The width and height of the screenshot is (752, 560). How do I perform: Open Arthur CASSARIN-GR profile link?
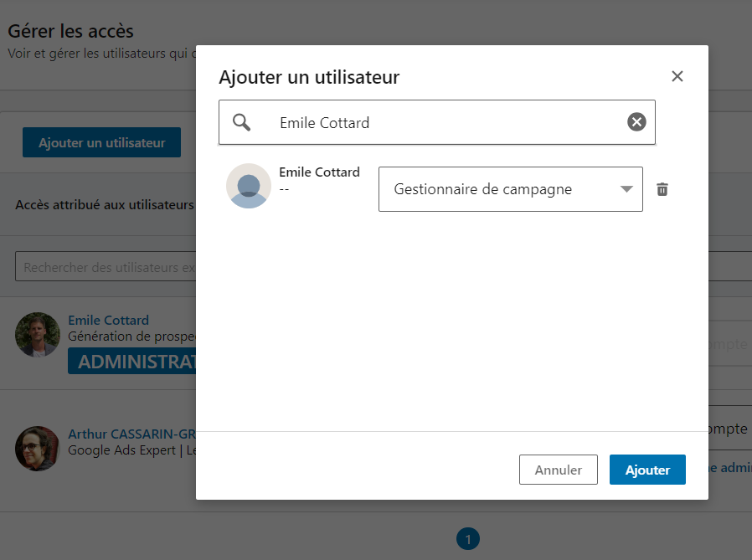tap(131, 434)
